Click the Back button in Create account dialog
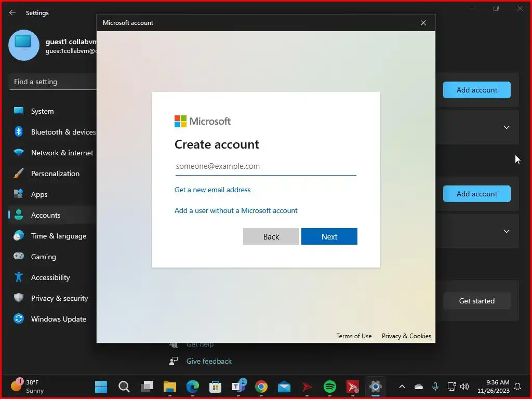The height and width of the screenshot is (399, 532). click(x=271, y=236)
